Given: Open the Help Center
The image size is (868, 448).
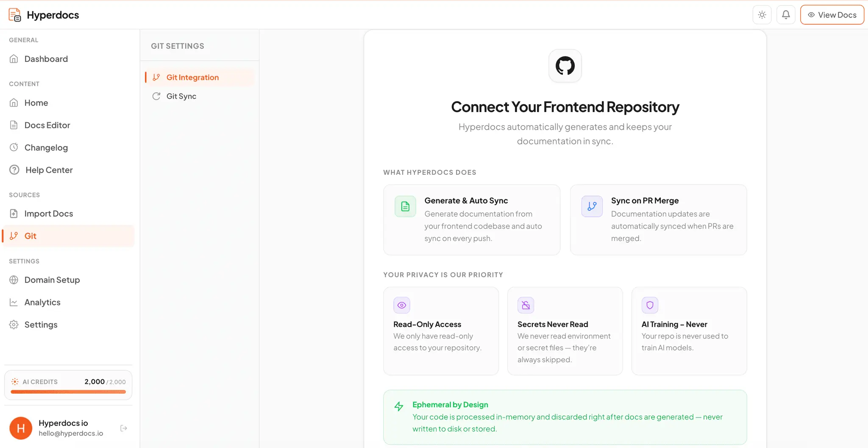Looking at the screenshot, I should click(68, 170).
